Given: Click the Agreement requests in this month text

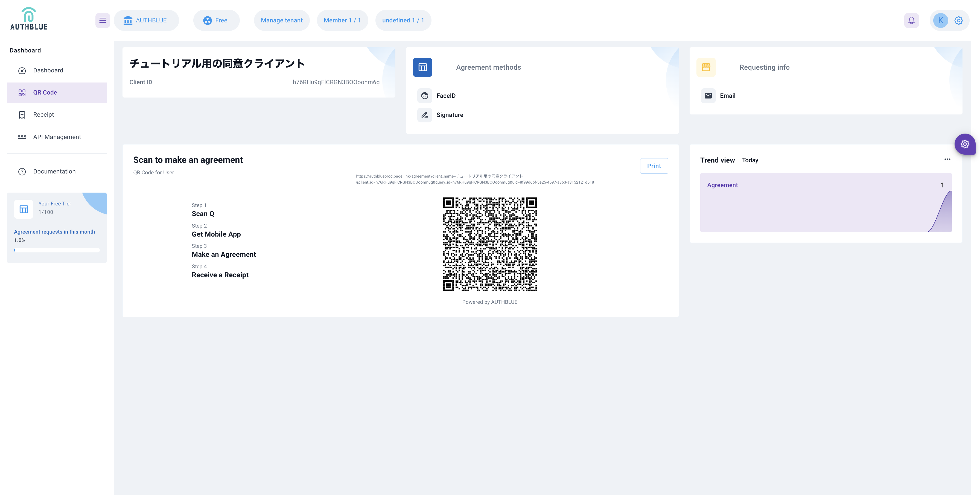Looking at the screenshot, I should tap(54, 232).
